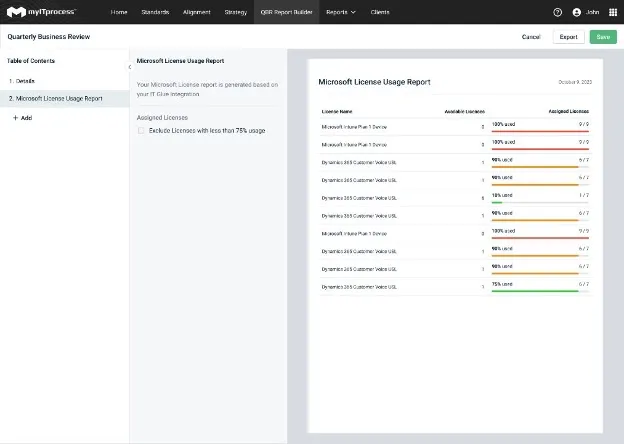Click the user avatar icon

click(x=577, y=12)
